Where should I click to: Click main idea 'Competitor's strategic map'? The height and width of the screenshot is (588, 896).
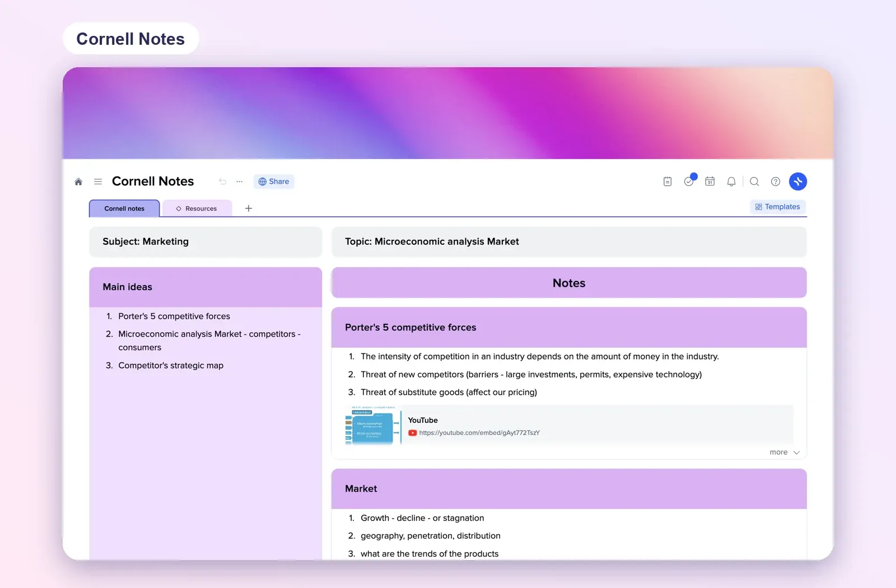pyautogui.click(x=171, y=366)
